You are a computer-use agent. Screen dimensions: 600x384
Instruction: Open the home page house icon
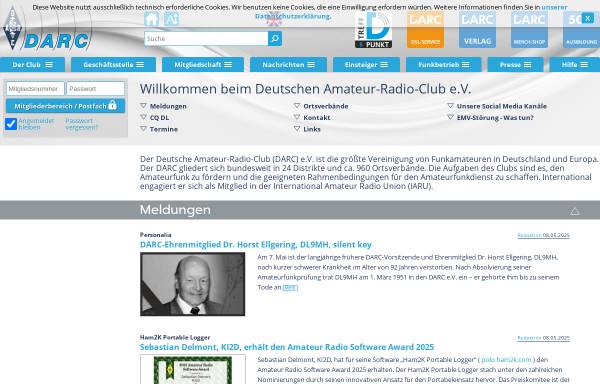(151, 19)
